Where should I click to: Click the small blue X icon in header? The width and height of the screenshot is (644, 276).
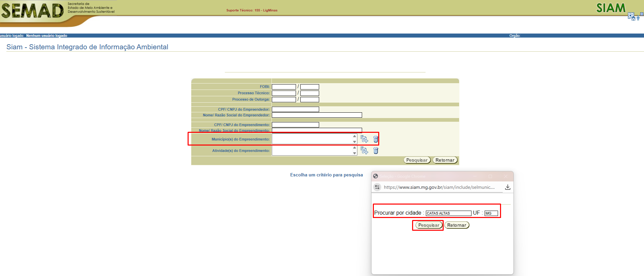[642, 14]
